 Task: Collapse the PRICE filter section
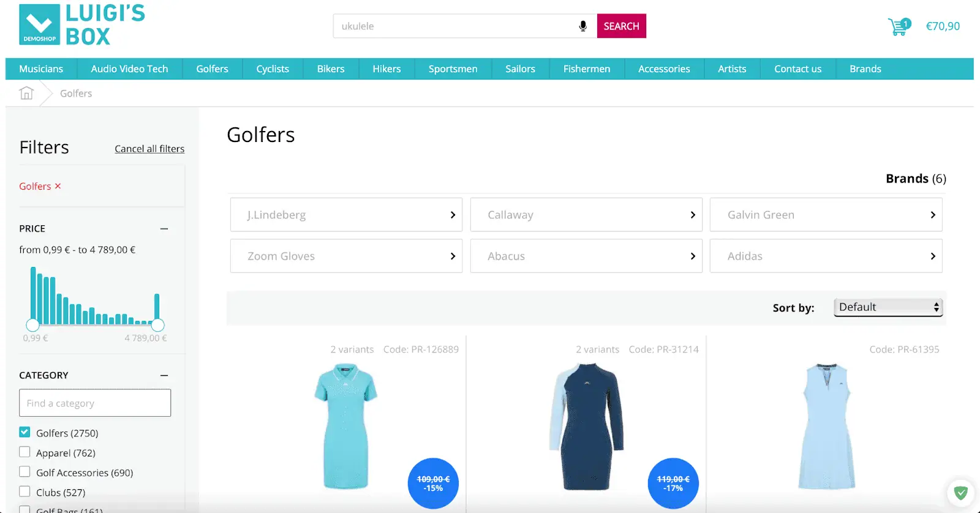[164, 228]
